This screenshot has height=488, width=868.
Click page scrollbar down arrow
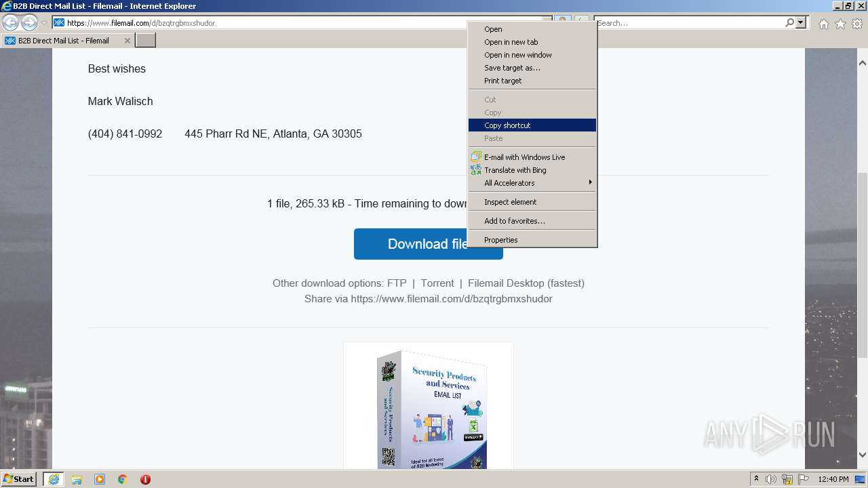tap(863, 455)
